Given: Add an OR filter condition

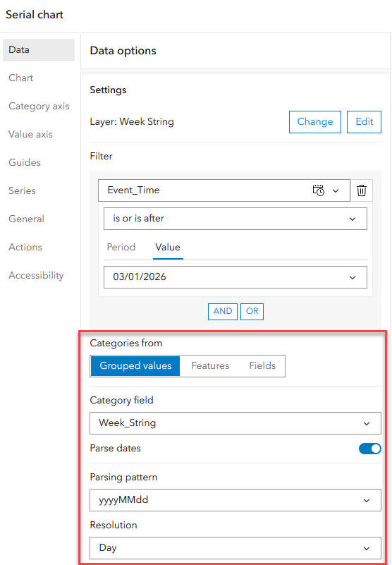Looking at the screenshot, I should tap(252, 311).
